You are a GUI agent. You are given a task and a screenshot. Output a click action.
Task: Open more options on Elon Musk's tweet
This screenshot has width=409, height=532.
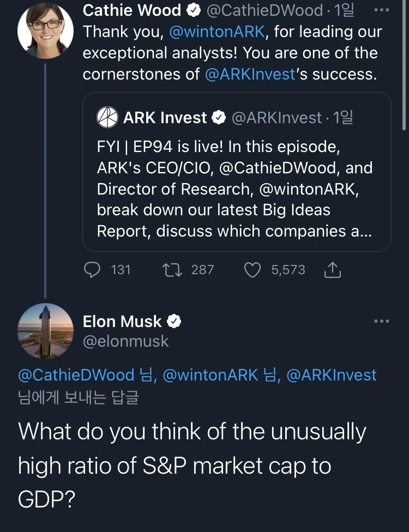pyautogui.click(x=382, y=321)
